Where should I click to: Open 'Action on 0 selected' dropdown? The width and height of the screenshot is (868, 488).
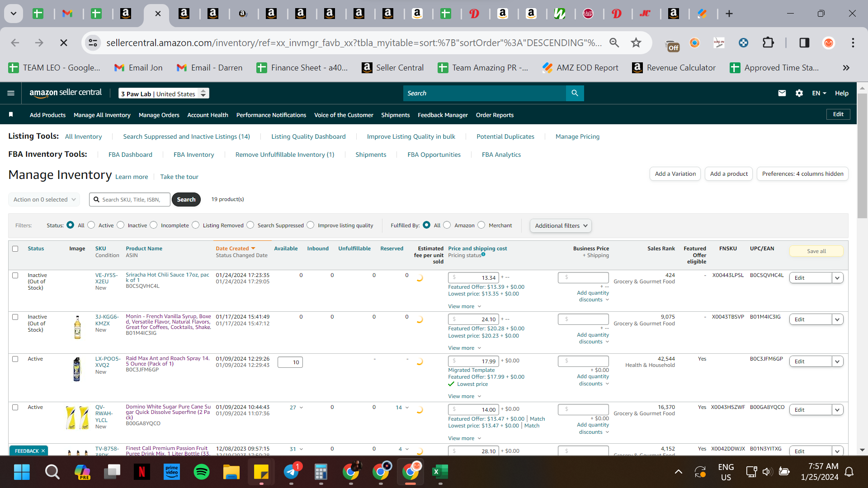point(44,199)
